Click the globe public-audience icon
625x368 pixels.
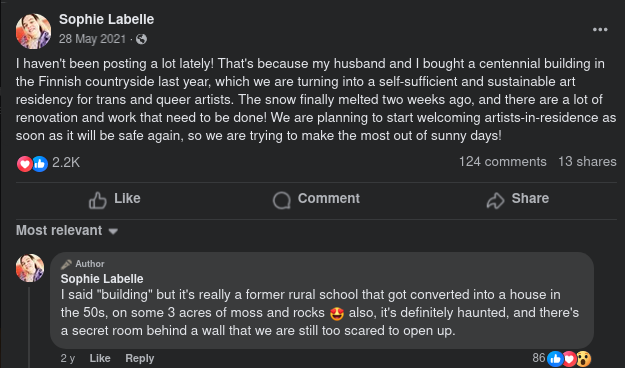pos(141,39)
